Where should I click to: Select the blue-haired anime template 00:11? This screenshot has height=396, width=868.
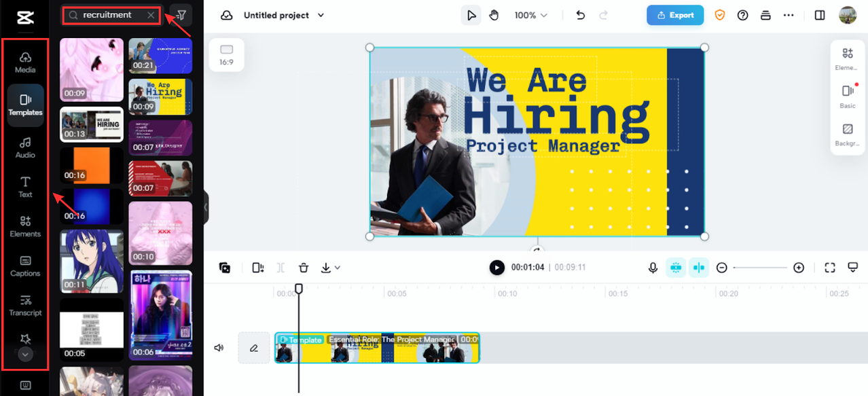coord(92,261)
